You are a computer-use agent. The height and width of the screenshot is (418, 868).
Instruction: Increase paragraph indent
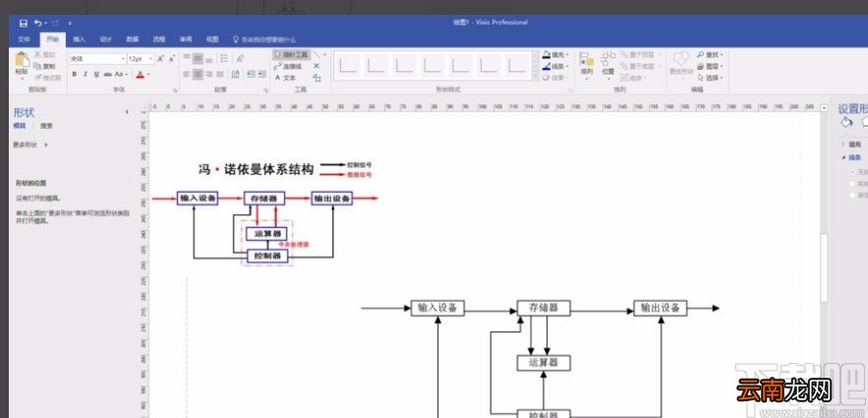click(261, 74)
